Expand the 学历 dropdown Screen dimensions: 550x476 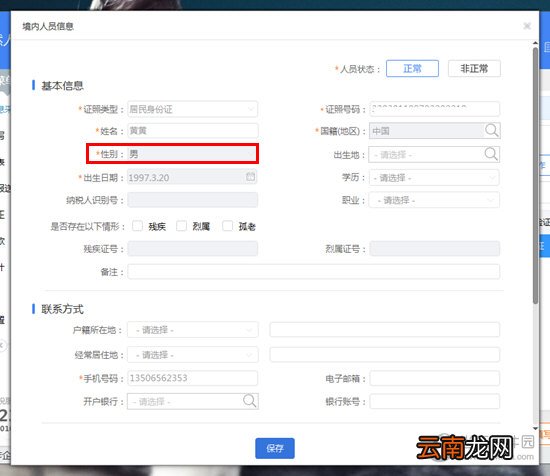tap(434, 178)
